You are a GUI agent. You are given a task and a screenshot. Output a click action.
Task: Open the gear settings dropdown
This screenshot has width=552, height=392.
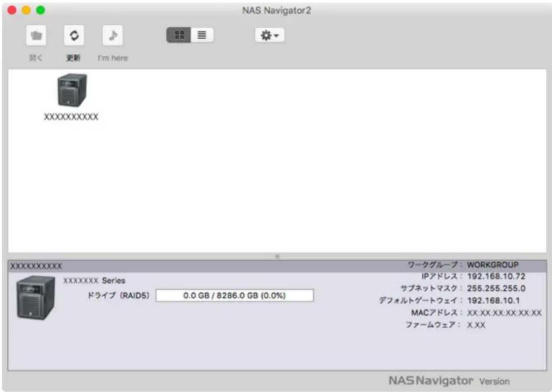[270, 35]
